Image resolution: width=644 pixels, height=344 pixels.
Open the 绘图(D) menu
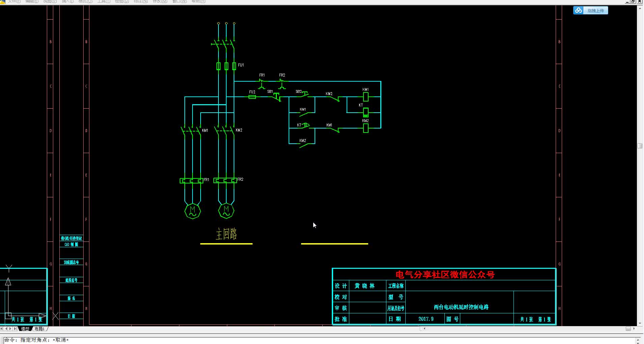[122, 1]
